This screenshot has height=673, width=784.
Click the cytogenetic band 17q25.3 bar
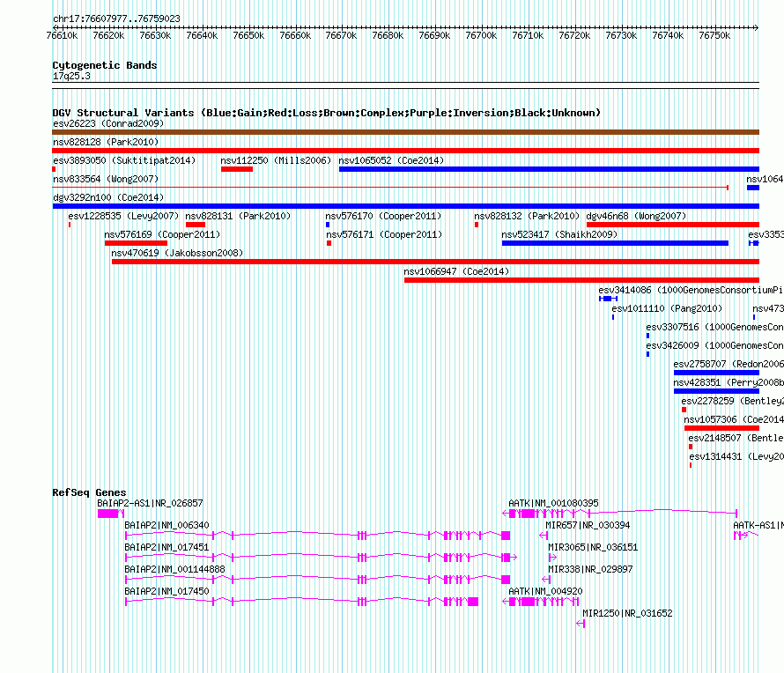pyautogui.click(x=405, y=85)
